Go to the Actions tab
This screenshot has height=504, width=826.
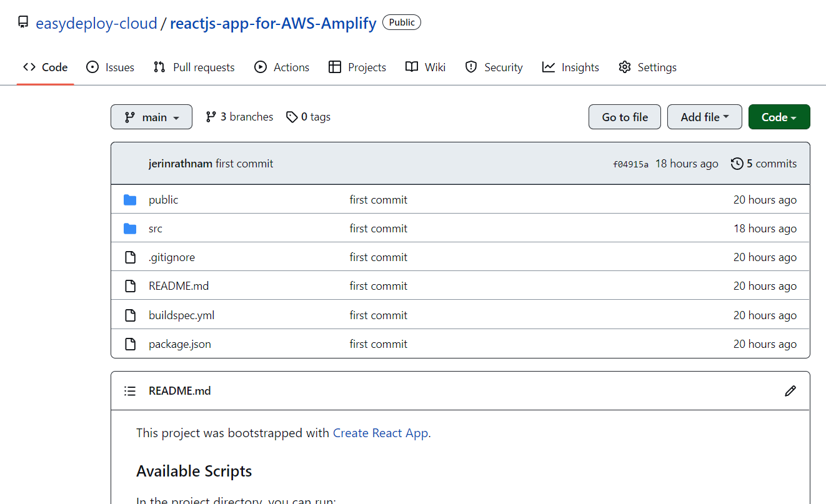click(282, 67)
